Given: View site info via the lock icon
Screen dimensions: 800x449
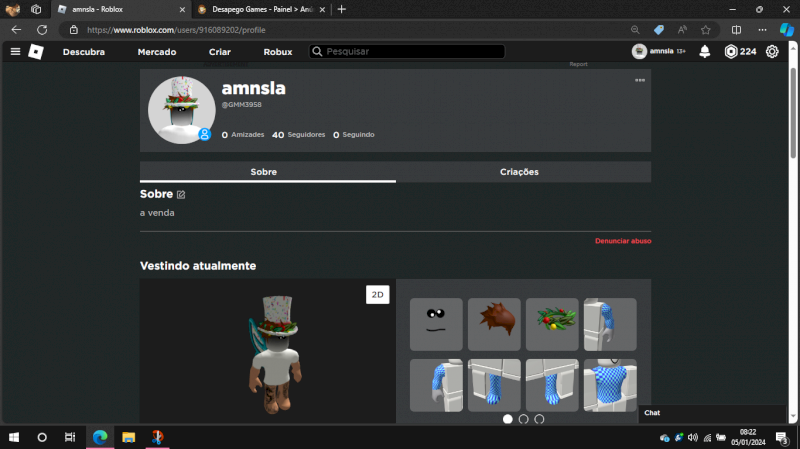Looking at the screenshot, I should (x=74, y=30).
